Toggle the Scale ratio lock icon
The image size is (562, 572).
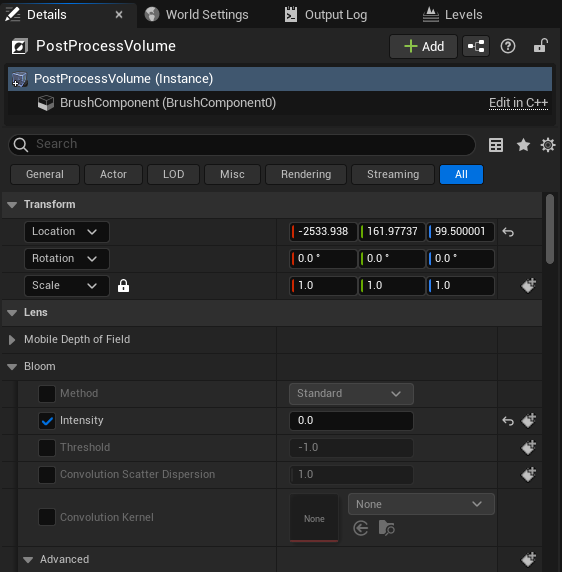point(123,286)
